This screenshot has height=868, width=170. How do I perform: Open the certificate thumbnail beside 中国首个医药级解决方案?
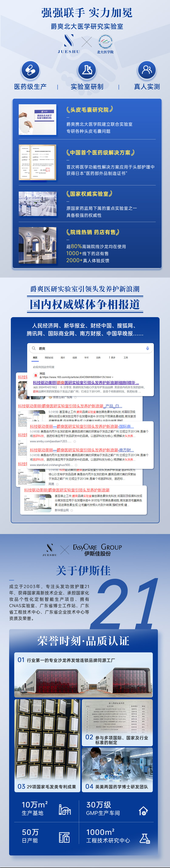pos(37,162)
